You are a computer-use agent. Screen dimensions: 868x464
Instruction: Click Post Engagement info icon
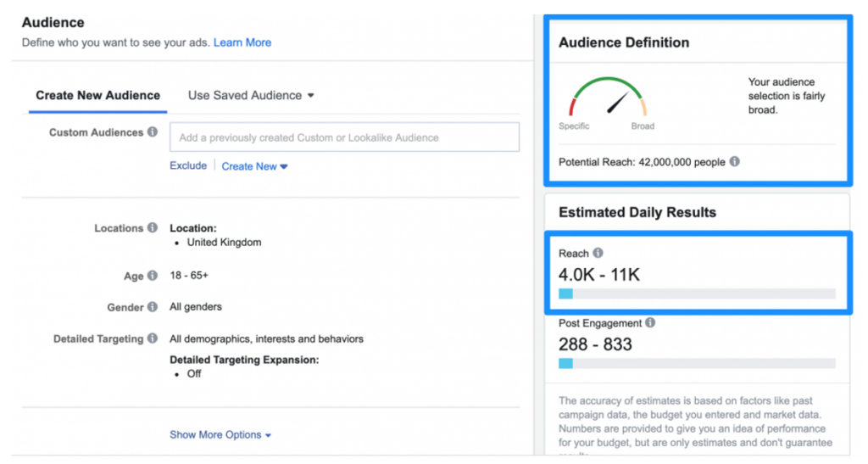[x=650, y=322]
